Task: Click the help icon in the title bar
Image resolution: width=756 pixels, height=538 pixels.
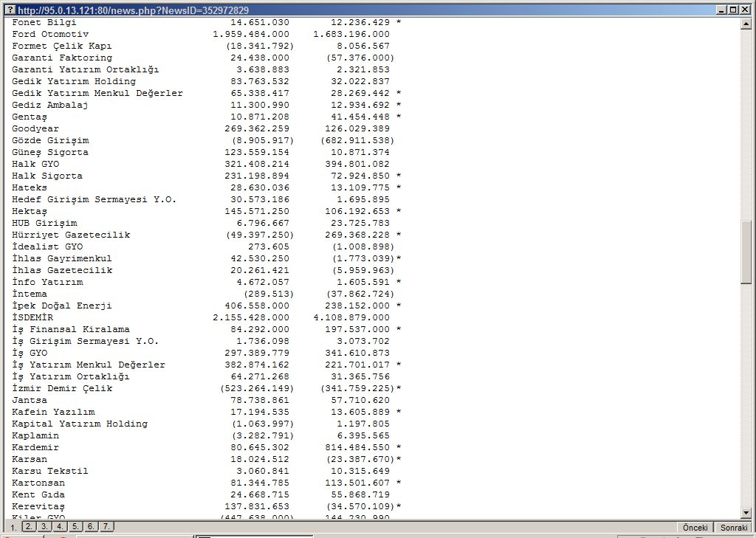Action: point(9,10)
